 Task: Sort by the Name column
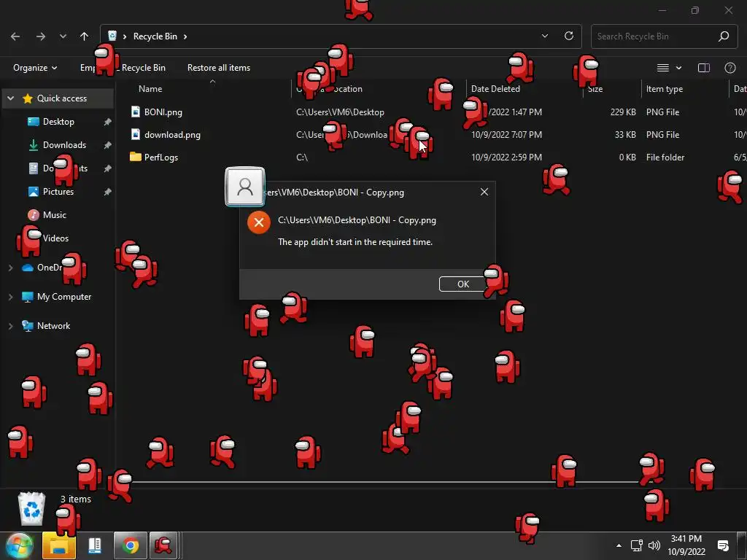(x=150, y=89)
